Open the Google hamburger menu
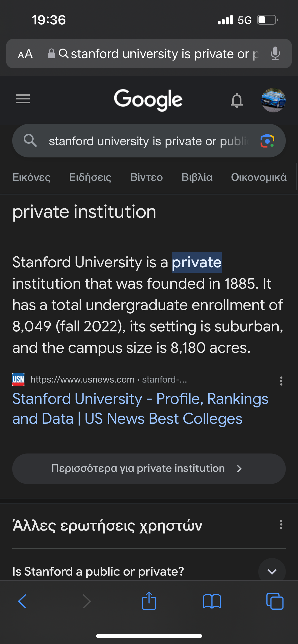 (x=23, y=99)
